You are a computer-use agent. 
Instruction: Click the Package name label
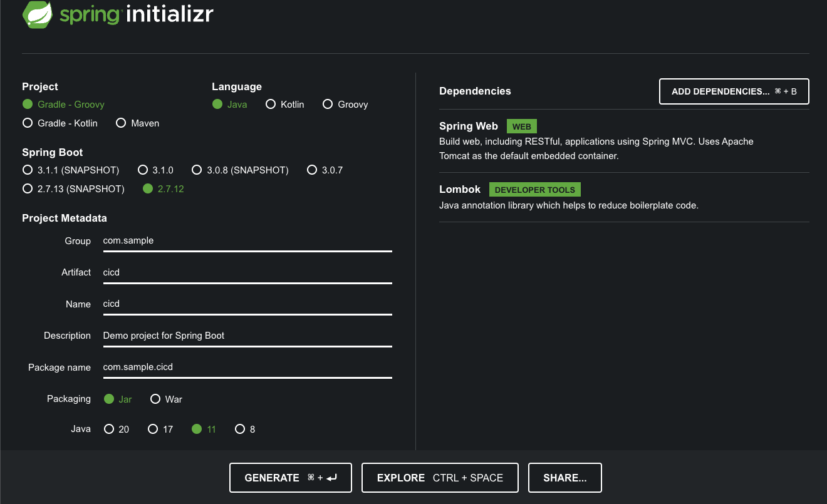(x=60, y=368)
